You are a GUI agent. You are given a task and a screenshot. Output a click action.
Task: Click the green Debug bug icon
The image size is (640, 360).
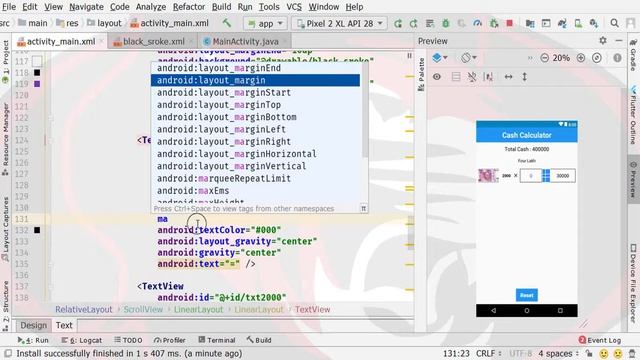(446, 23)
